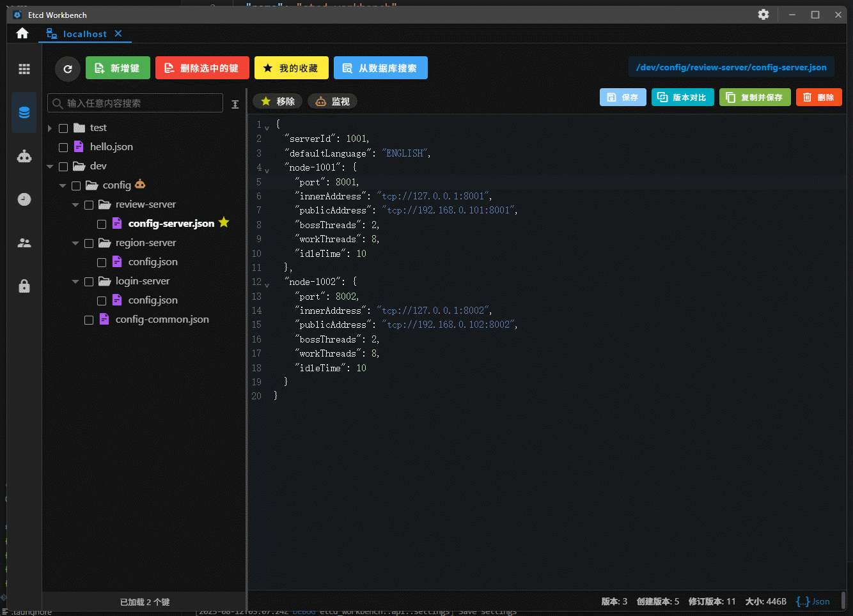853x616 pixels.
Task: Click the collapse-all icon beside search field
Action: 235,104
